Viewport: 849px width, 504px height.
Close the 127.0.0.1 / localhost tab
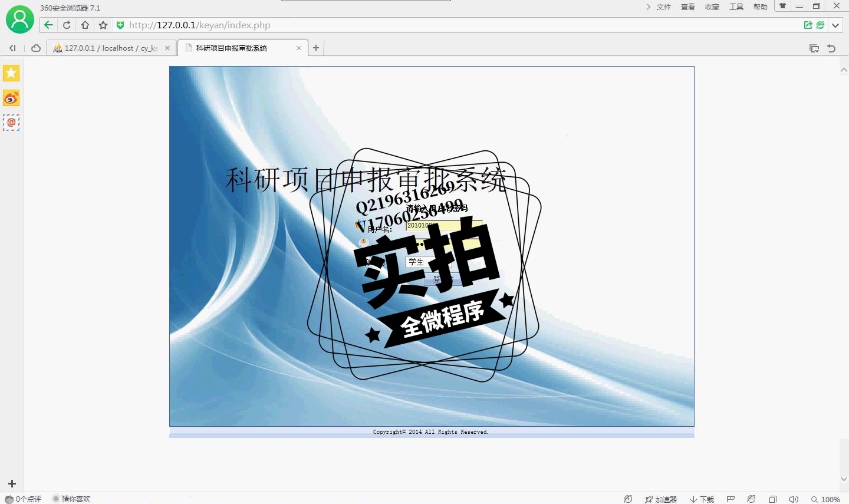(x=167, y=48)
